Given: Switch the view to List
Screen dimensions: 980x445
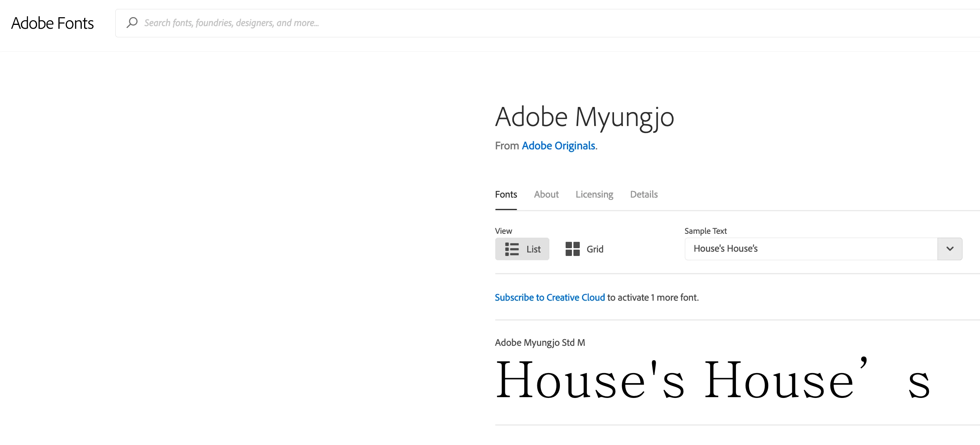Looking at the screenshot, I should (522, 249).
